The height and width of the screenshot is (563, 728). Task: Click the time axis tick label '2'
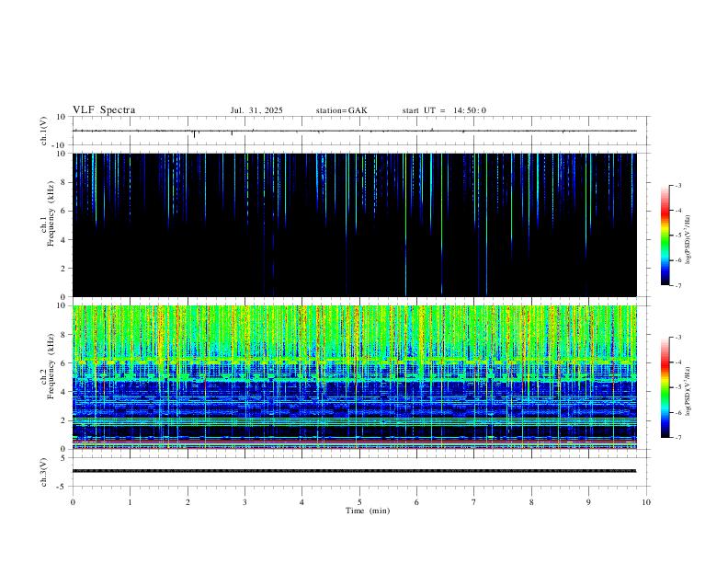coord(188,502)
